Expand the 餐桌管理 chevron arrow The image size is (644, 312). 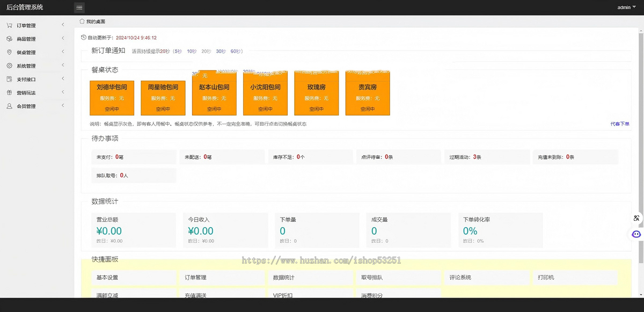pyautogui.click(x=63, y=52)
